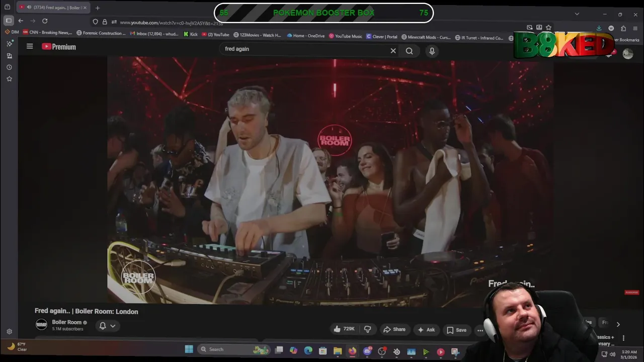Screen dimensions: 644x362
Task: Open the (2) YouTube bookmark
Action: tap(215, 35)
